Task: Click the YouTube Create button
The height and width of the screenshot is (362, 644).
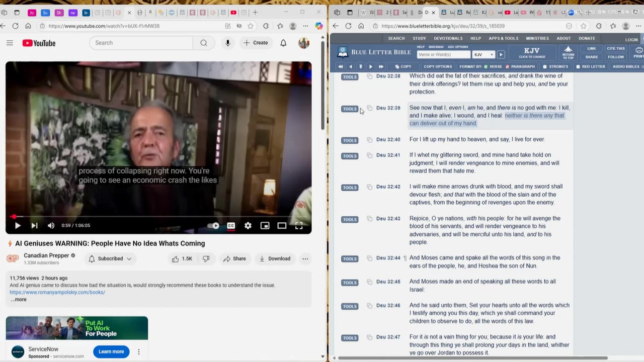Action: click(256, 43)
